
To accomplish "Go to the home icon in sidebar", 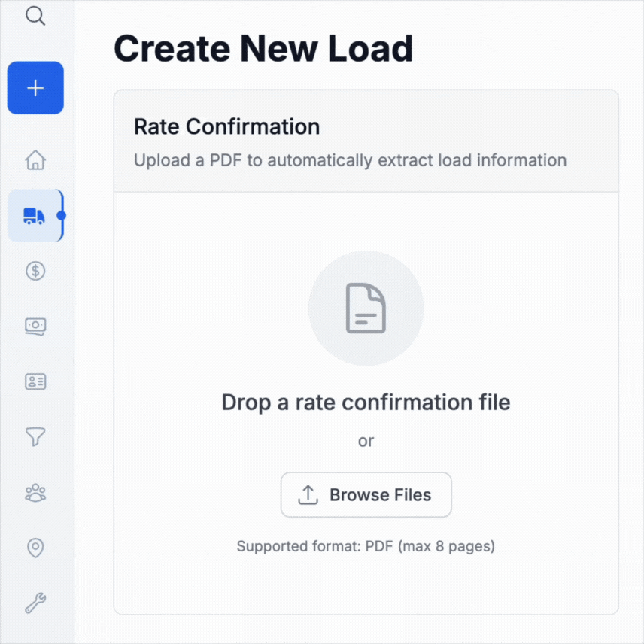I will [x=35, y=160].
